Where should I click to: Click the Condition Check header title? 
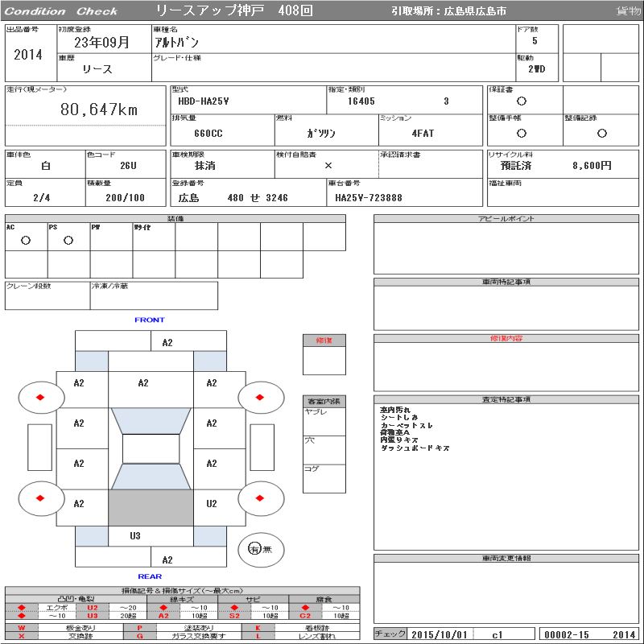coord(61,11)
